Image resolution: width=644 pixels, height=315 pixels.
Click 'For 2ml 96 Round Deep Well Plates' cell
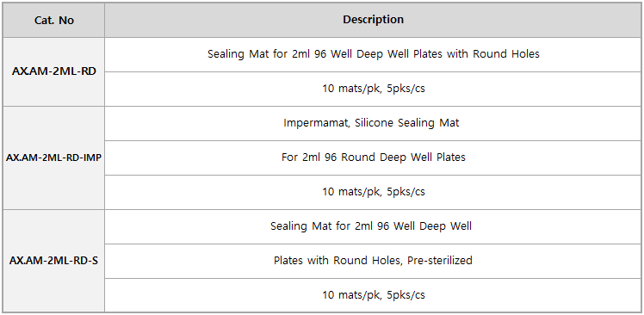coord(373,157)
